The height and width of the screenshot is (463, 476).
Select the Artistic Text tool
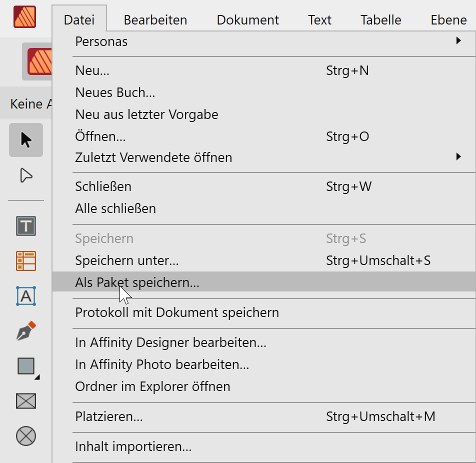[x=26, y=296]
